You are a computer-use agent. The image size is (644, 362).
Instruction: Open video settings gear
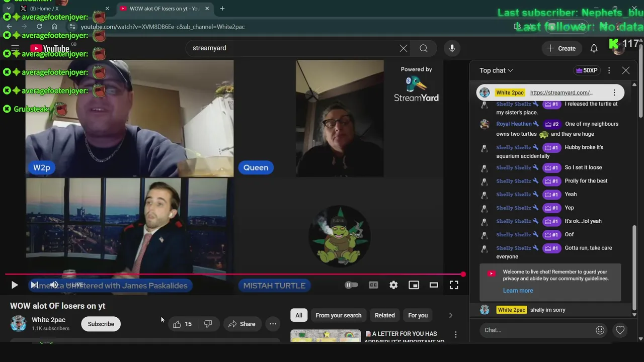coord(393,285)
